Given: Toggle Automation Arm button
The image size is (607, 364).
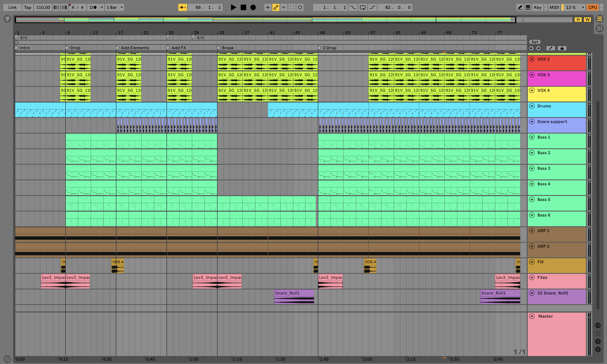Looking at the screenshot, I should click(276, 7).
